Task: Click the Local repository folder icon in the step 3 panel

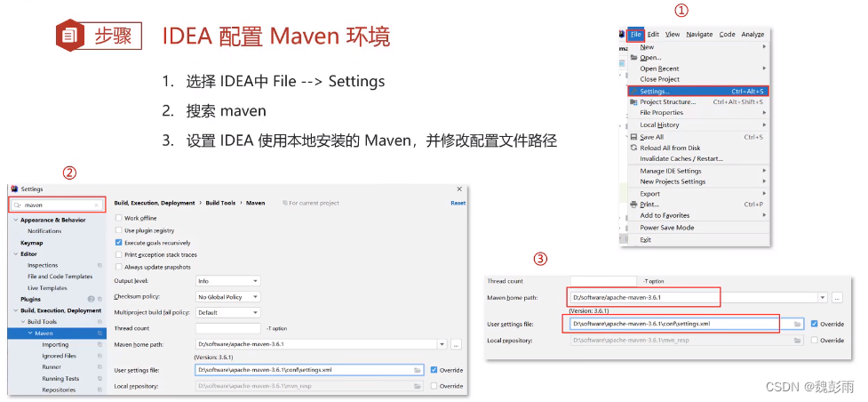Action: click(797, 340)
